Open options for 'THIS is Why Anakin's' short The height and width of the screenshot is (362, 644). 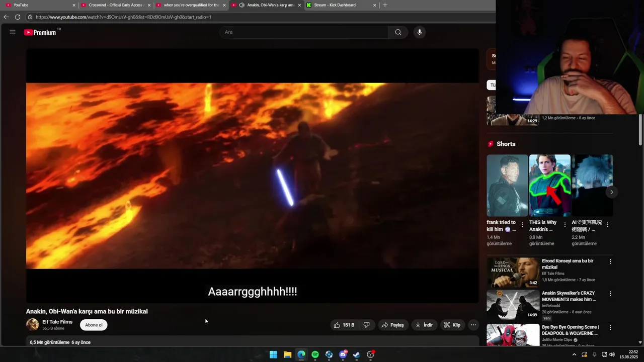565,225
